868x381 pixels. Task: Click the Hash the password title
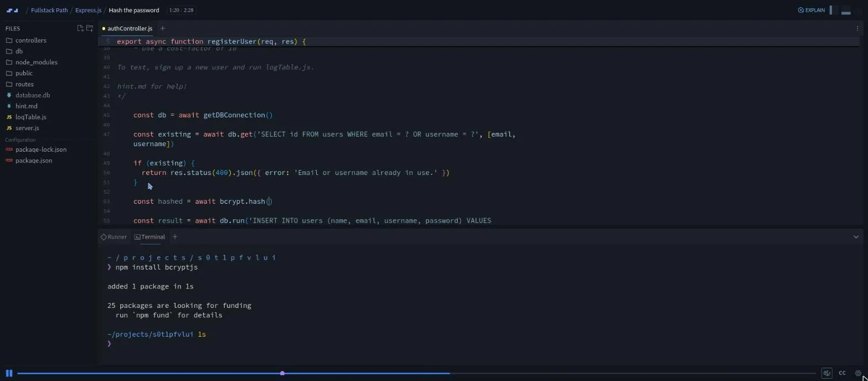pos(134,10)
